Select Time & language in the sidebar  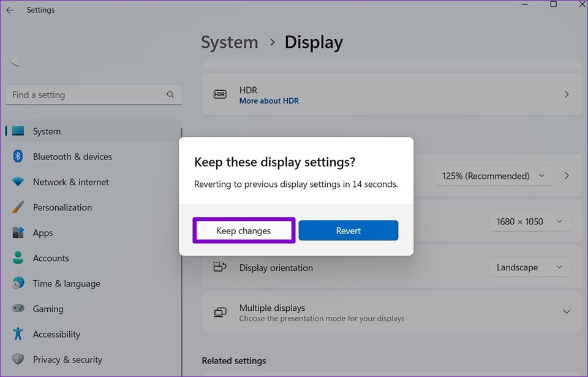[18, 283]
